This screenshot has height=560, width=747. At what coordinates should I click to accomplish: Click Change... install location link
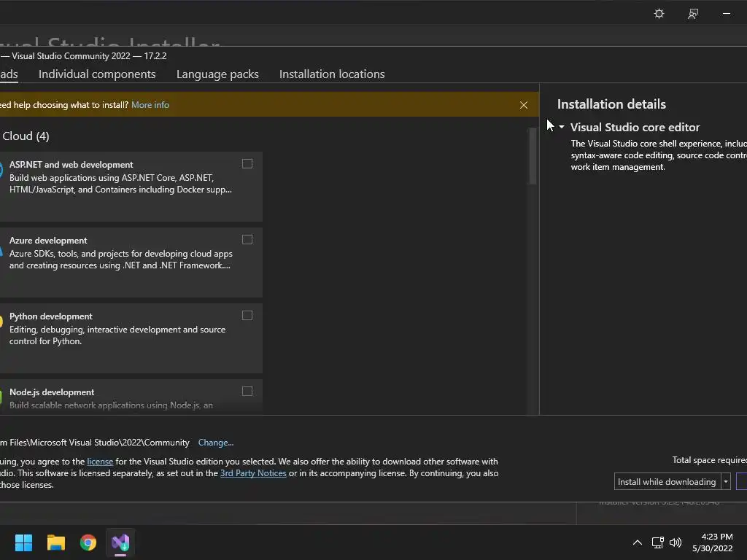pos(216,443)
